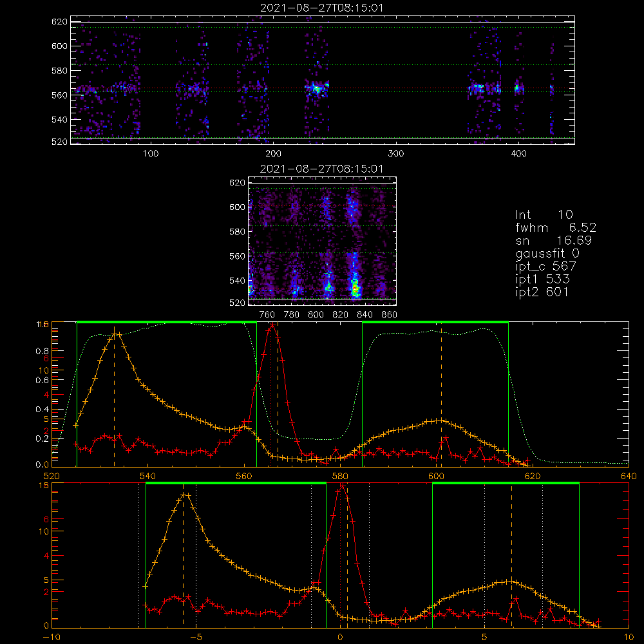Click the timestamp title above the small middle image

[321, 169]
